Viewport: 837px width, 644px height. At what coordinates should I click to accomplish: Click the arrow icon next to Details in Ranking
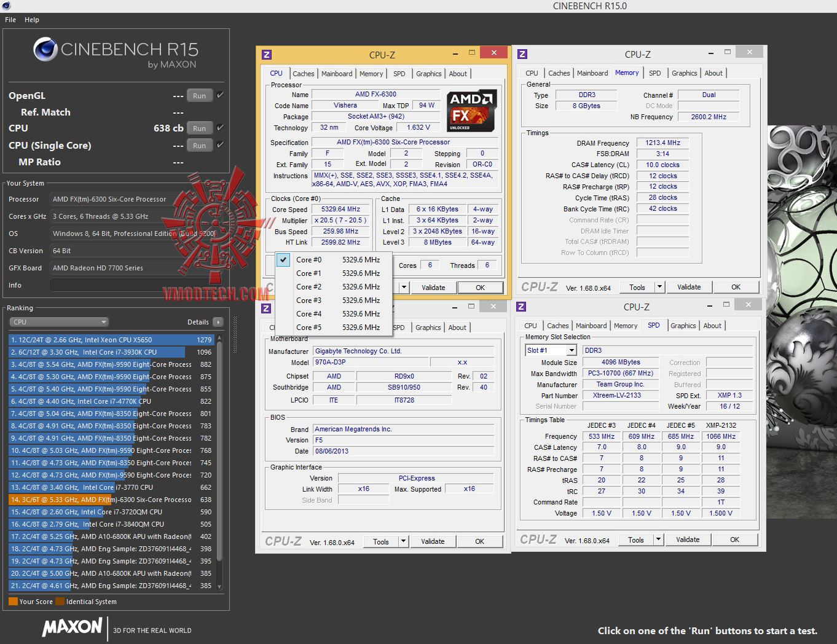tap(218, 322)
